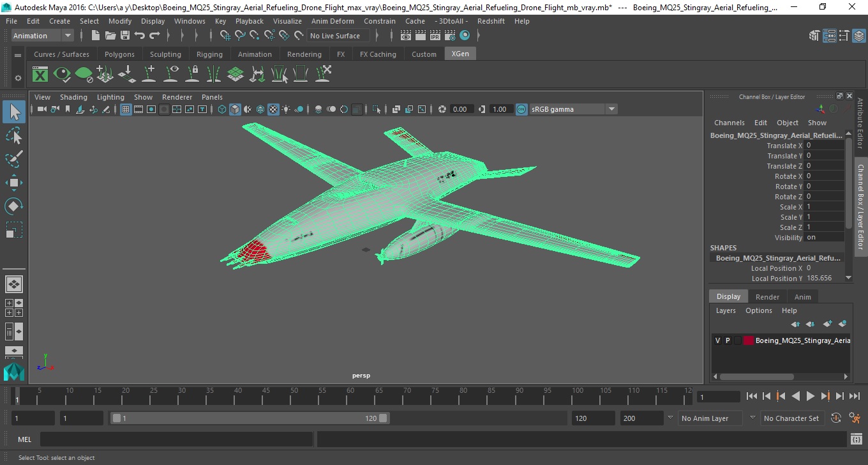This screenshot has width=868, height=465.
Task: Switch to single perspective layout icon
Action: (14, 284)
